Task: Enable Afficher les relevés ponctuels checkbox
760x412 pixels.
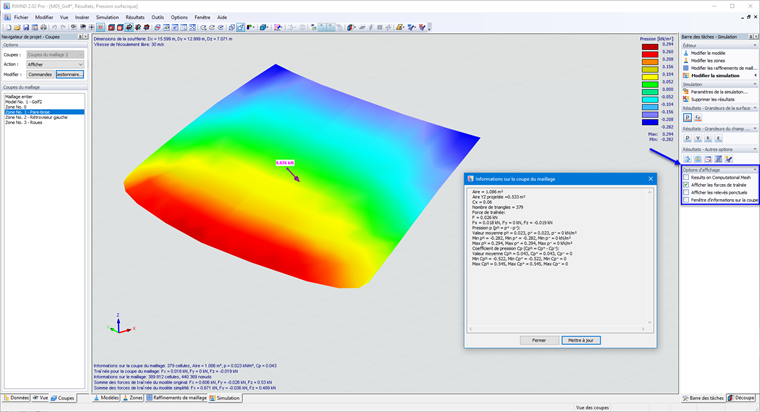Action: (x=686, y=192)
